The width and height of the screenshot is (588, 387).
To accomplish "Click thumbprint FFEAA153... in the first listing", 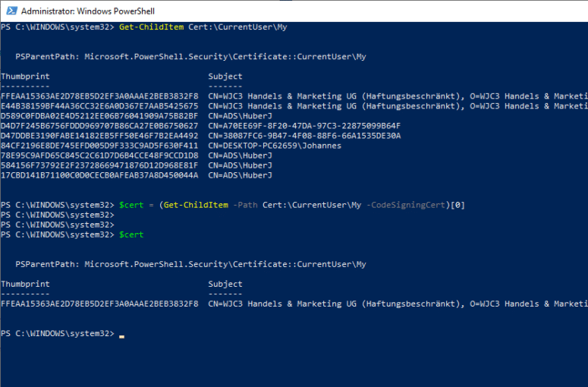I will [99, 96].
